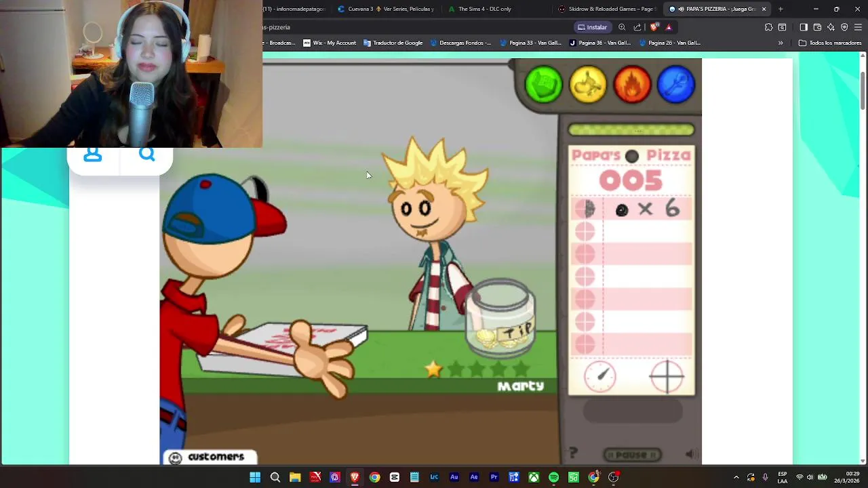Open the zoom magnifier in address bar
The height and width of the screenshot is (488, 868).
[x=622, y=27]
